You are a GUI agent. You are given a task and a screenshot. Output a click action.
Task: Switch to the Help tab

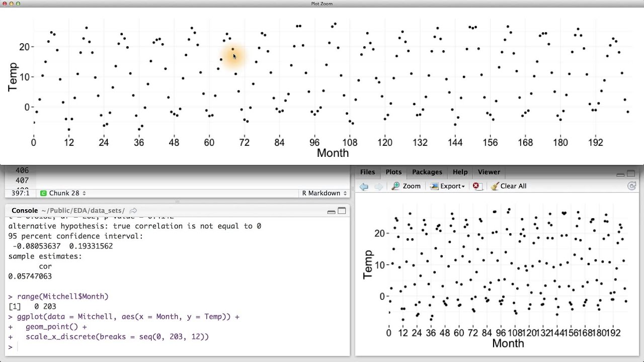(x=460, y=172)
